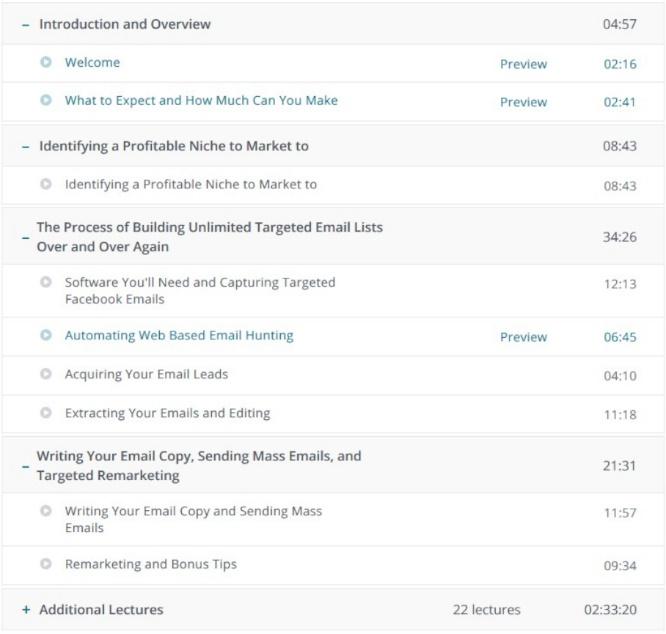666x634 pixels.
Task: Click Preview for What to Expect lecture
Action: (x=523, y=102)
